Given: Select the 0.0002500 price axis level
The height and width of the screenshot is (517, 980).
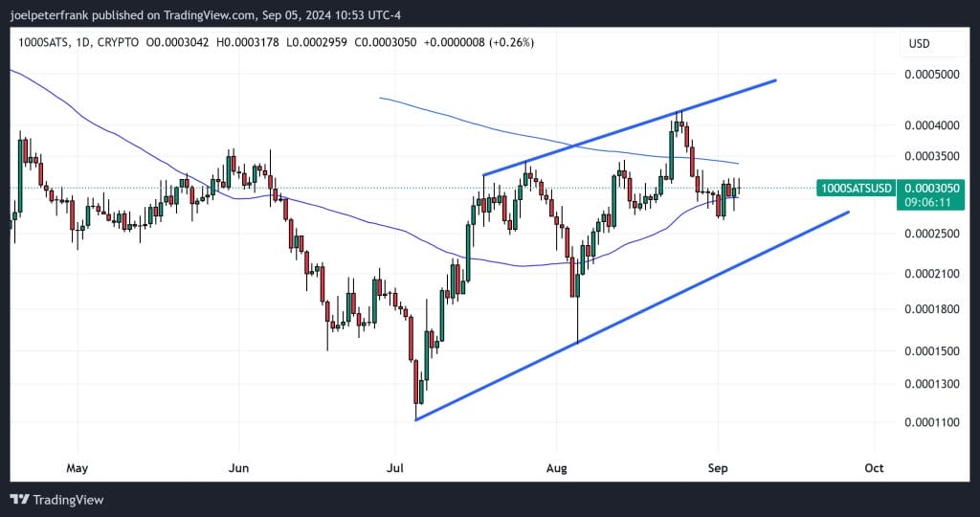Looking at the screenshot, I should [x=931, y=234].
